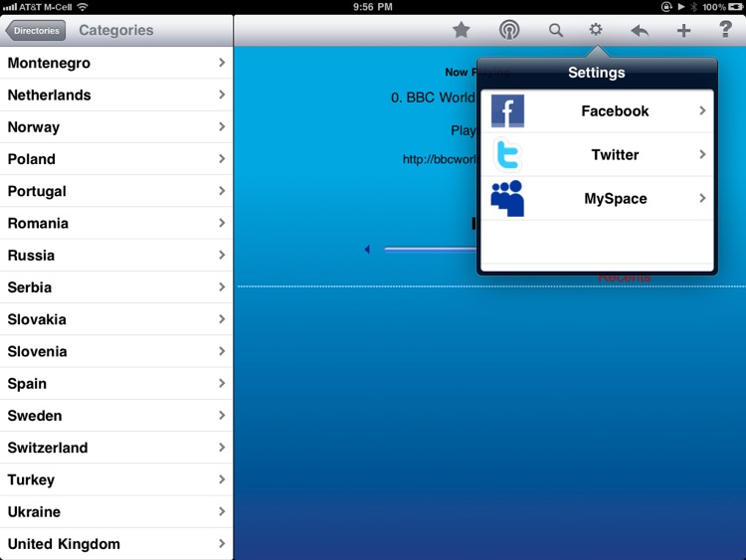Expand Montenegro category chevron
The image size is (746, 560).
tap(222, 63)
